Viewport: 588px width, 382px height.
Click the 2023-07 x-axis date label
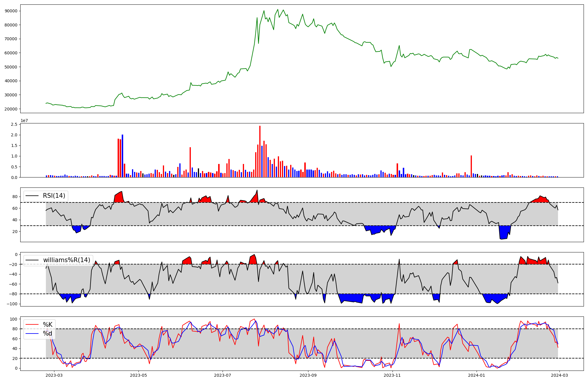coord(223,375)
